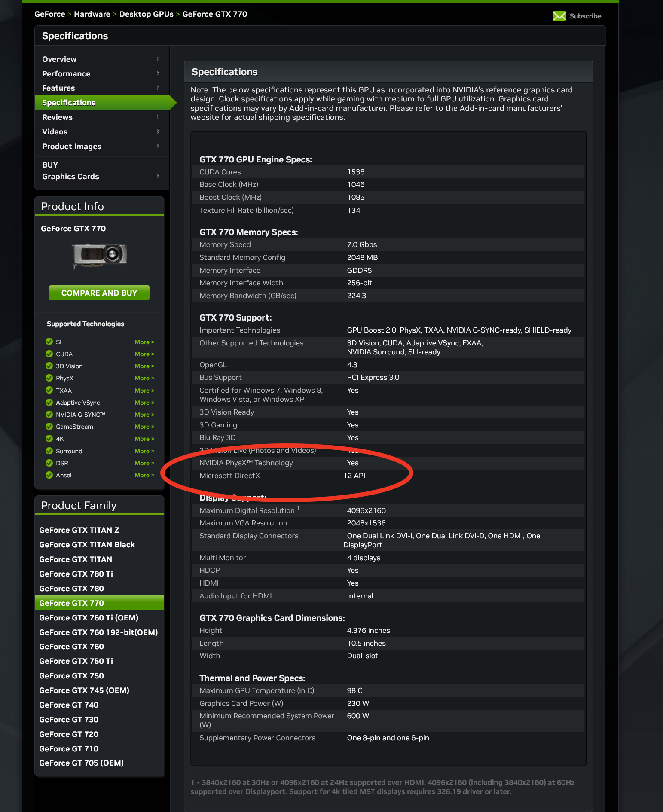Expand the Overview menu arrow
This screenshot has height=812, width=663.
(x=158, y=59)
